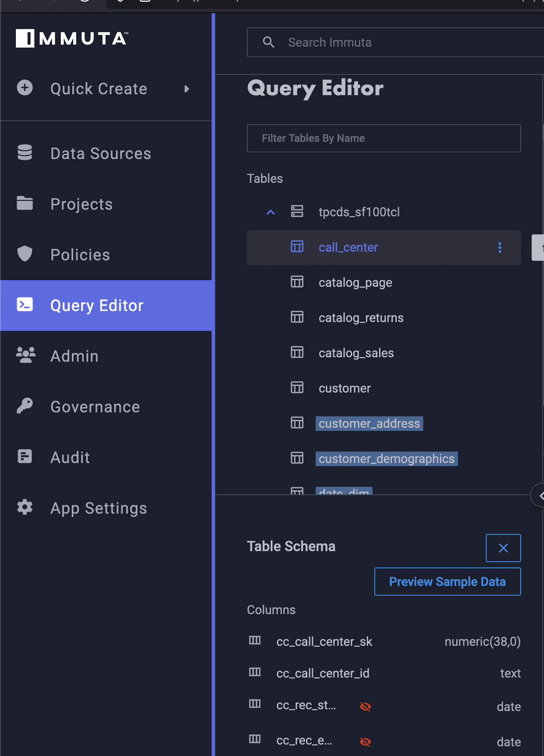
Task: Click the Policies shield icon
Action: [x=25, y=254]
